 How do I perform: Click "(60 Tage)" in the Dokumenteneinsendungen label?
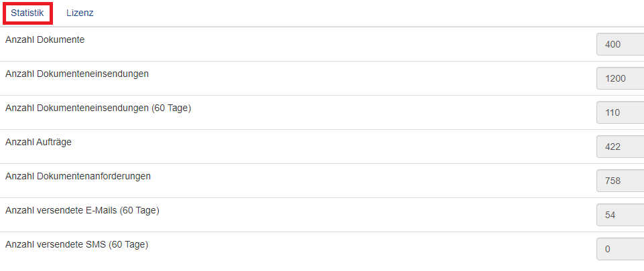[x=172, y=108]
